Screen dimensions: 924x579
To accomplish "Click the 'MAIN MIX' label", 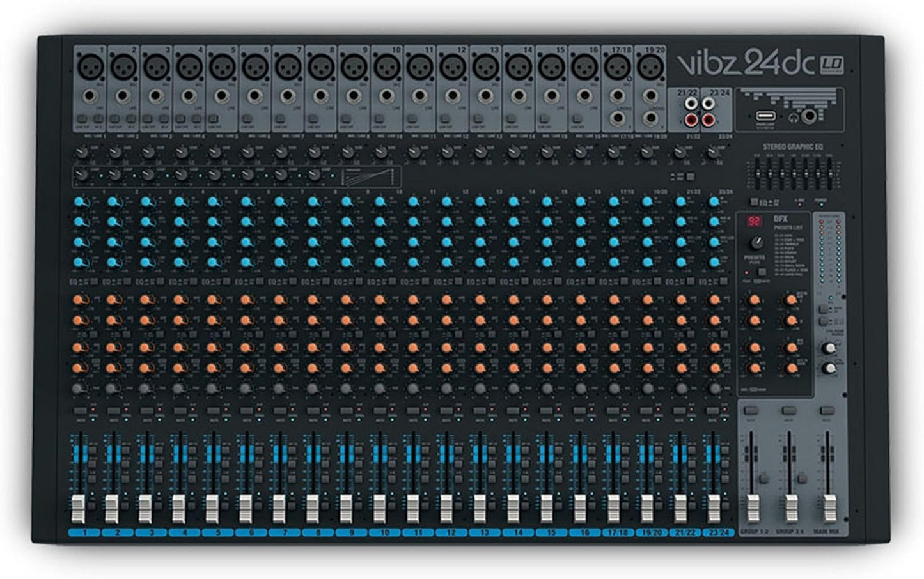I will pos(827,532).
